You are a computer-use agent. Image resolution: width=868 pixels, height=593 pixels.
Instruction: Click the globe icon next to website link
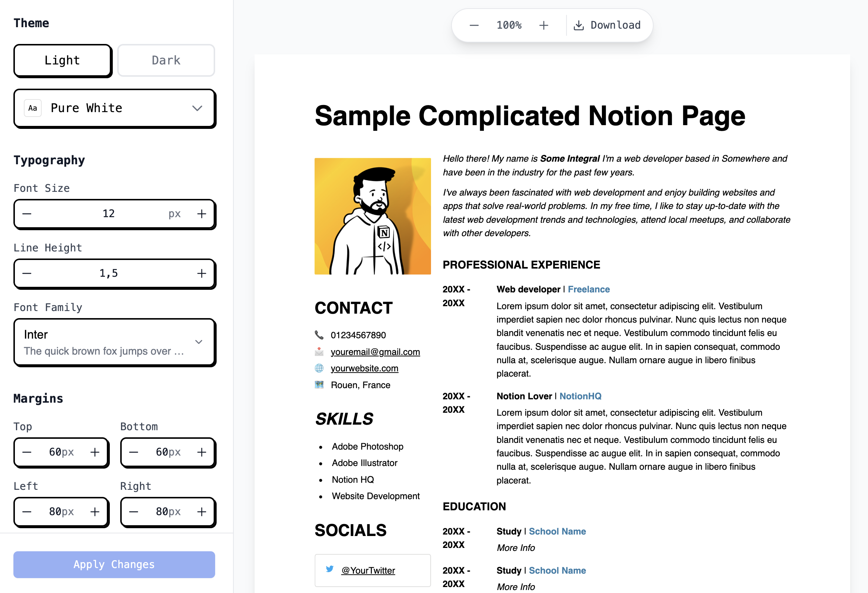pos(320,368)
